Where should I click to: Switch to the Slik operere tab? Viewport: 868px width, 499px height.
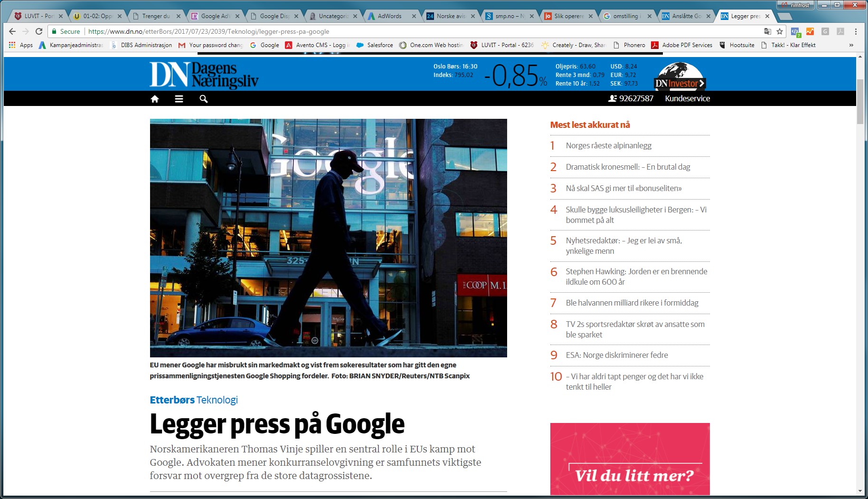pyautogui.click(x=569, y=16)
